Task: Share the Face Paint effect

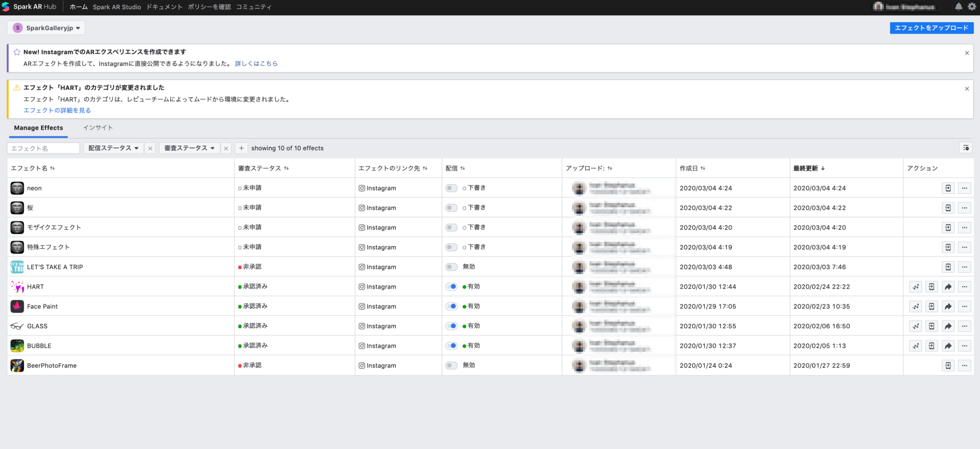Action: click(948, 306)
